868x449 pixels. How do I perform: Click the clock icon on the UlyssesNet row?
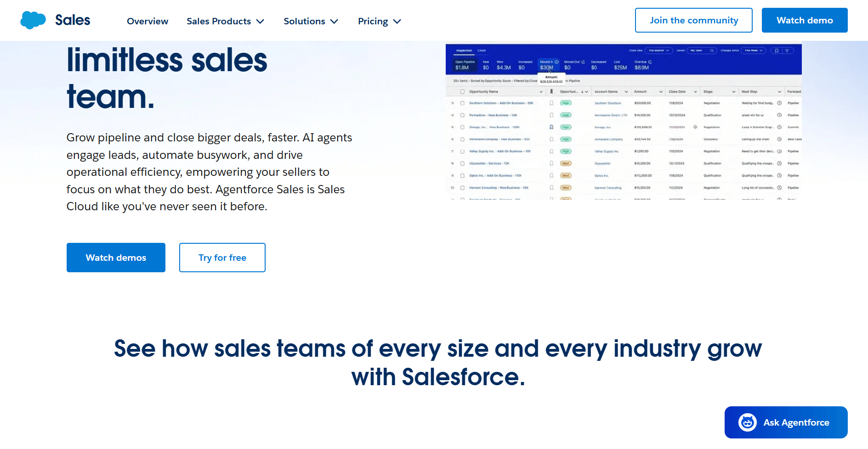tap(779, 163)
